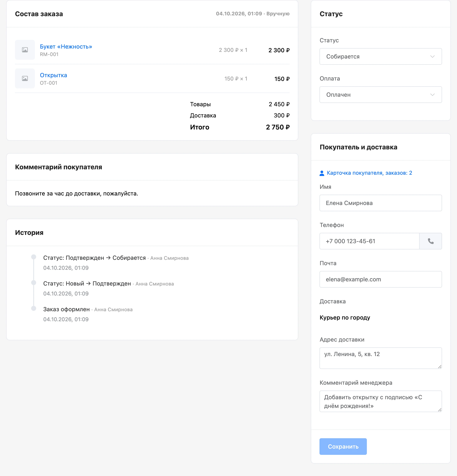The height and width of the screenshot is (476, 457).
Task: Click the Адрес доставки text area
Action: point(381,358)
